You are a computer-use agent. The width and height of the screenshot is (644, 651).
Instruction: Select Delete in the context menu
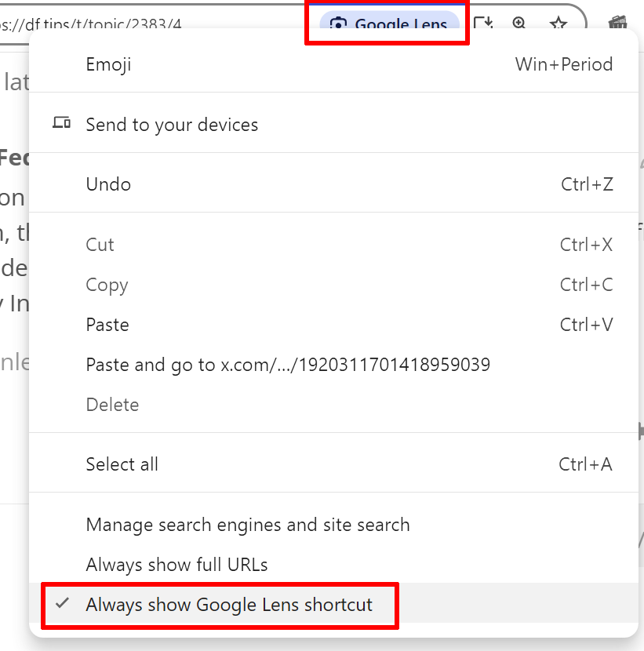(333, 405)
